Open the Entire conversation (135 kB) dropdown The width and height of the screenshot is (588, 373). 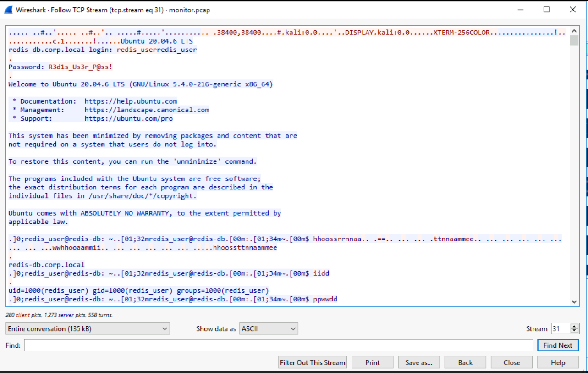(88, 328)
